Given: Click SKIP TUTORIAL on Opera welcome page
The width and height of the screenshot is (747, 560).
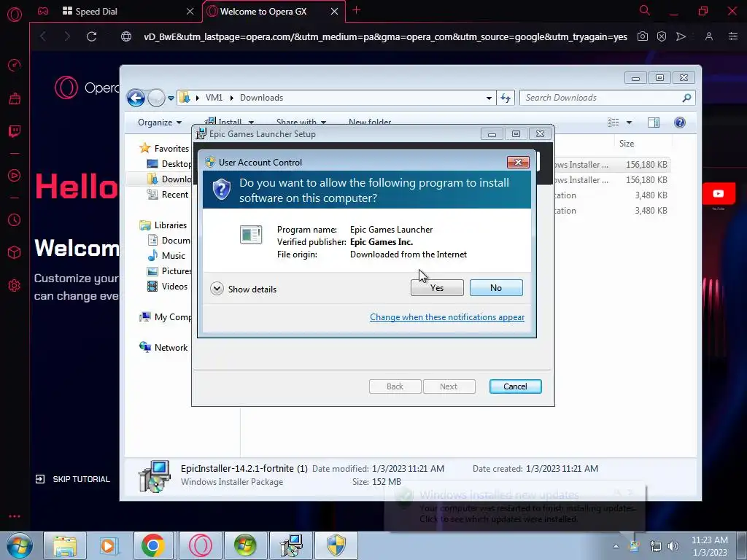Looking at the screenshot, I should 73,479.
